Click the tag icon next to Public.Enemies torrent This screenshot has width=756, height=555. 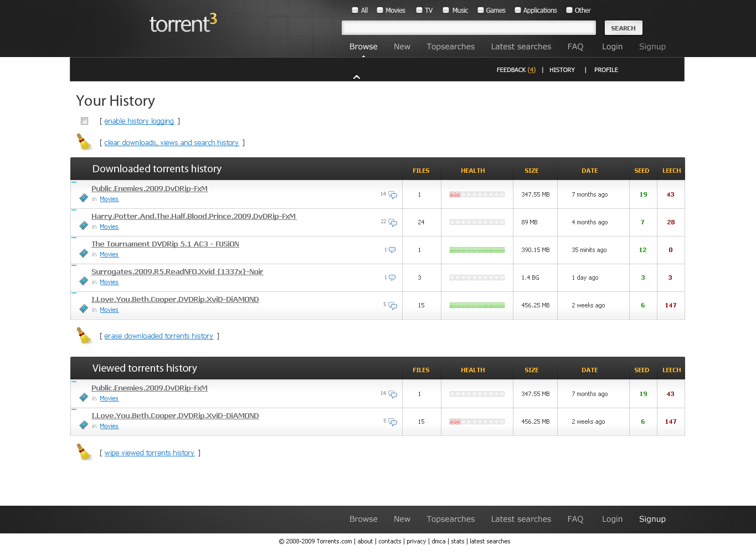click(83, 197)
